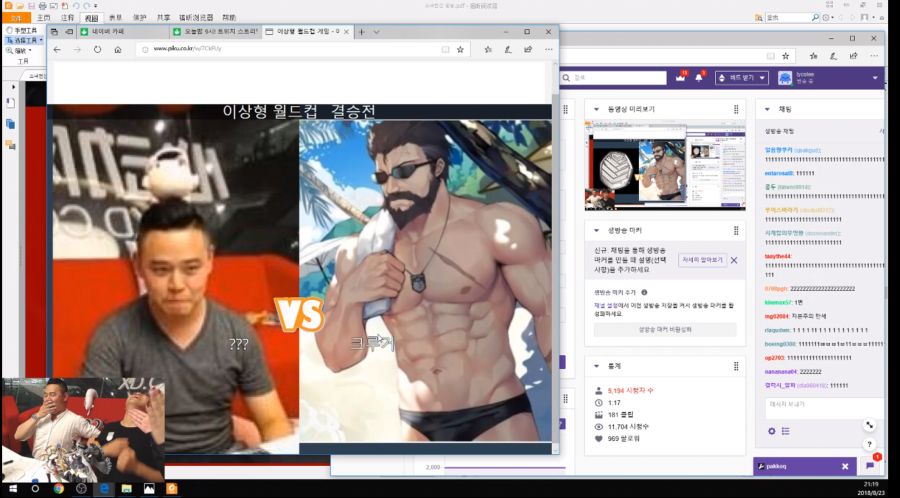
Task: Click the learn more button in marker notice
Action: [703, 260]
